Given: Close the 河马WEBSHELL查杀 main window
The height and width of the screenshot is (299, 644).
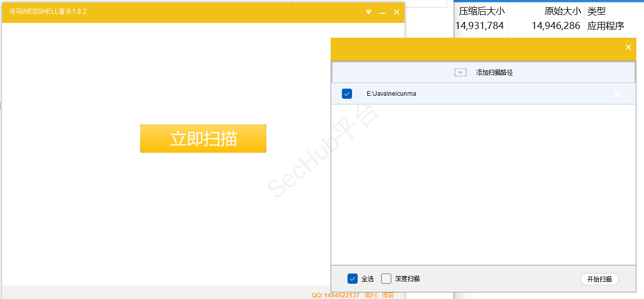Looking at the screenshot, I should tap(396, 12).
